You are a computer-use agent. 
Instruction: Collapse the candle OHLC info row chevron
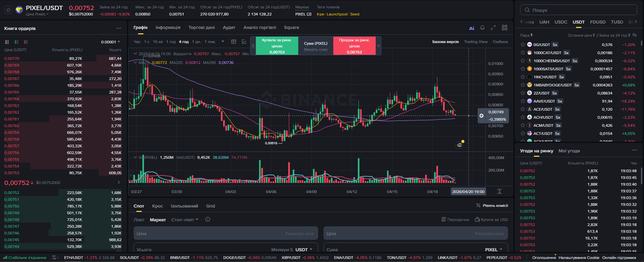(x=135, y=53)
